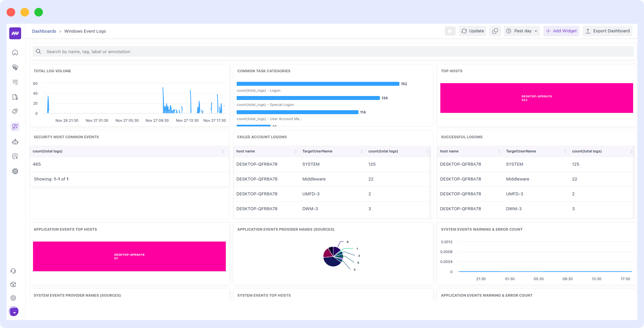This screenshot has height=328, width=644.
Task: Open the Home icon in sidebar
Action: (x=15, y=52)
